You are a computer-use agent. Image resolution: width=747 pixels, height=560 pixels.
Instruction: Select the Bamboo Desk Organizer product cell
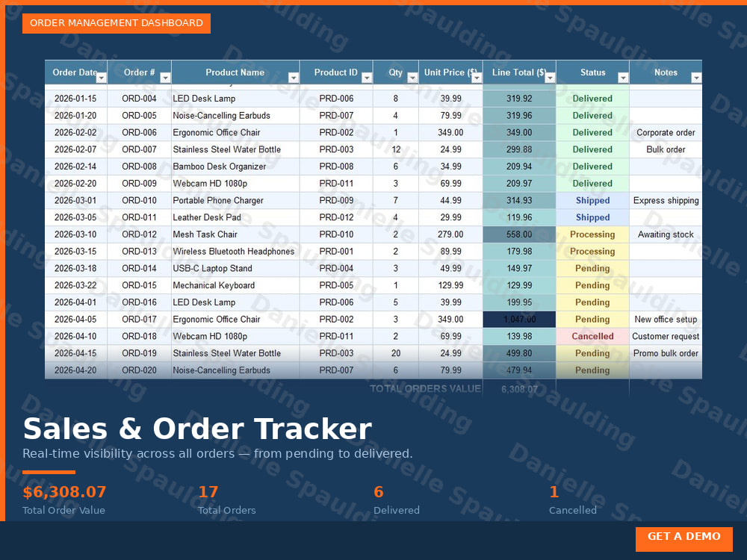click(x=235, y=167)
